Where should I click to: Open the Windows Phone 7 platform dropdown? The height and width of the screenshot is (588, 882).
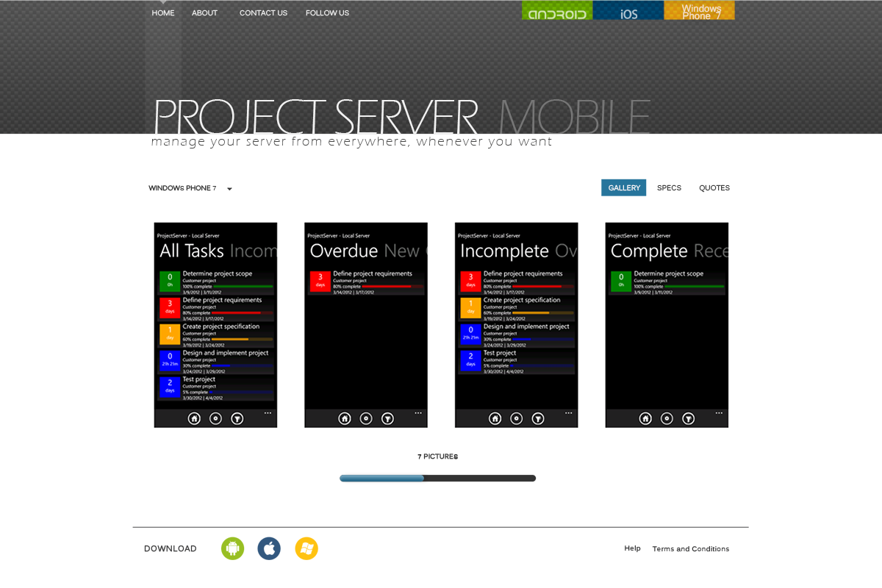point(190,189)
